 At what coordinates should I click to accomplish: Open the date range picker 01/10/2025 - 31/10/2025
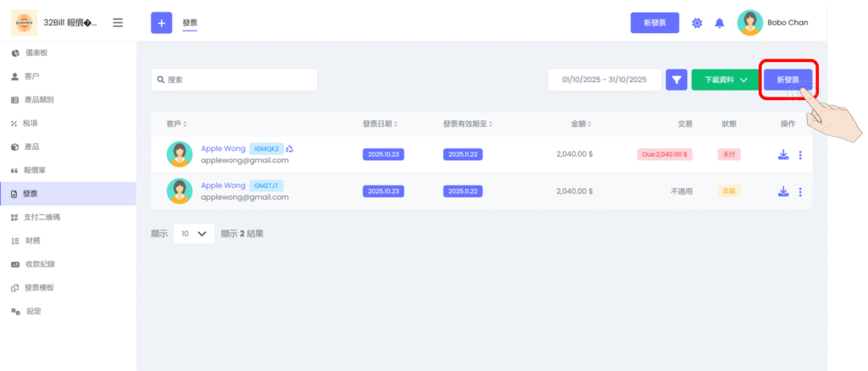[604, 80]
